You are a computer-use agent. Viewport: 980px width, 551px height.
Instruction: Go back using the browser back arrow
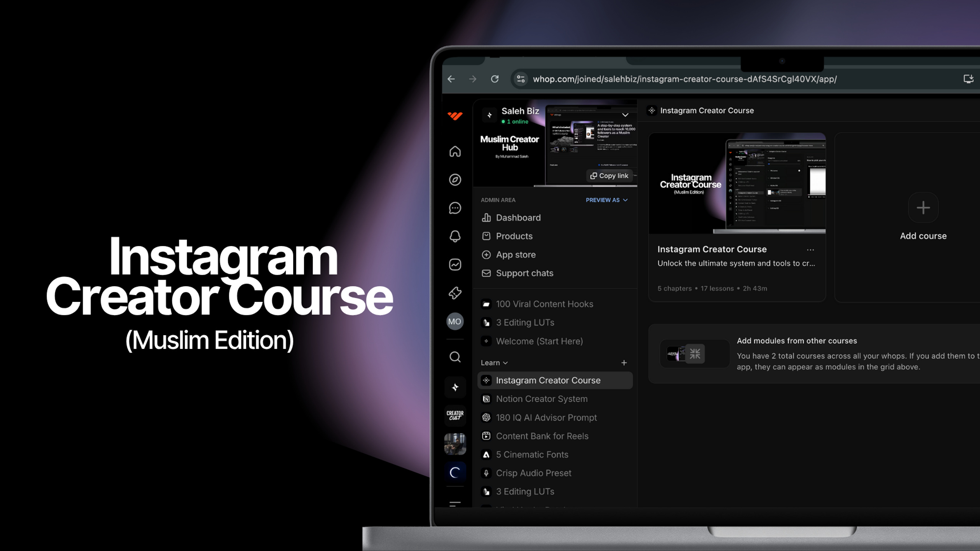click(x=451, y=79)
